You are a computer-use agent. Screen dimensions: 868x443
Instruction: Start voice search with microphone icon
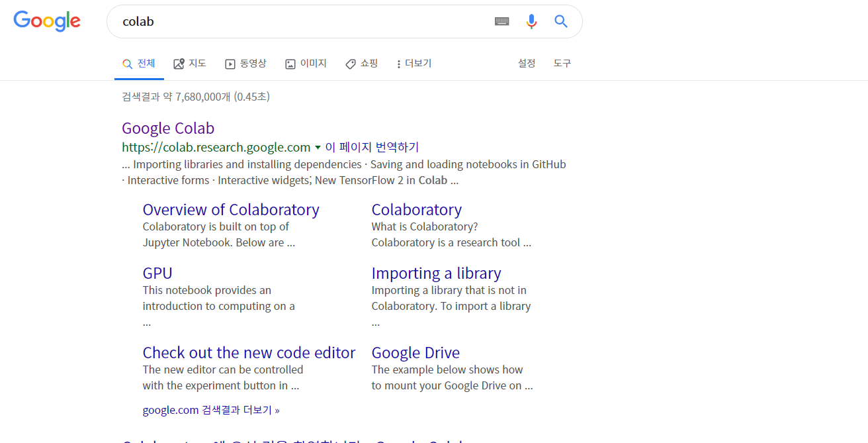tap(531, 21)
